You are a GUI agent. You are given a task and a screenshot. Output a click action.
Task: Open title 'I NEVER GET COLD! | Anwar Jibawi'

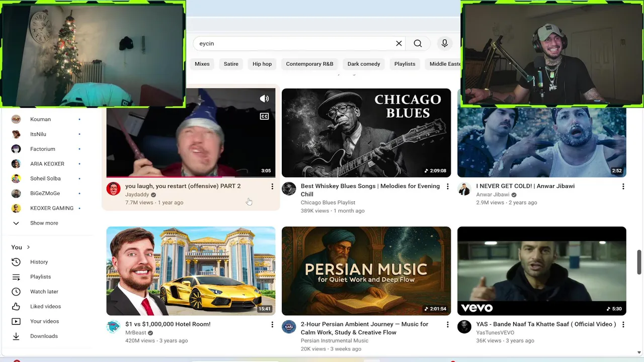tap(525, 186)
